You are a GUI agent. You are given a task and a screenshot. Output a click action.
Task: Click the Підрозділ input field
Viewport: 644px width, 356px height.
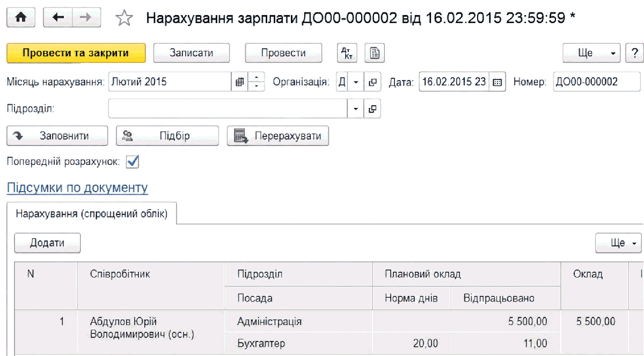point(228,108)
